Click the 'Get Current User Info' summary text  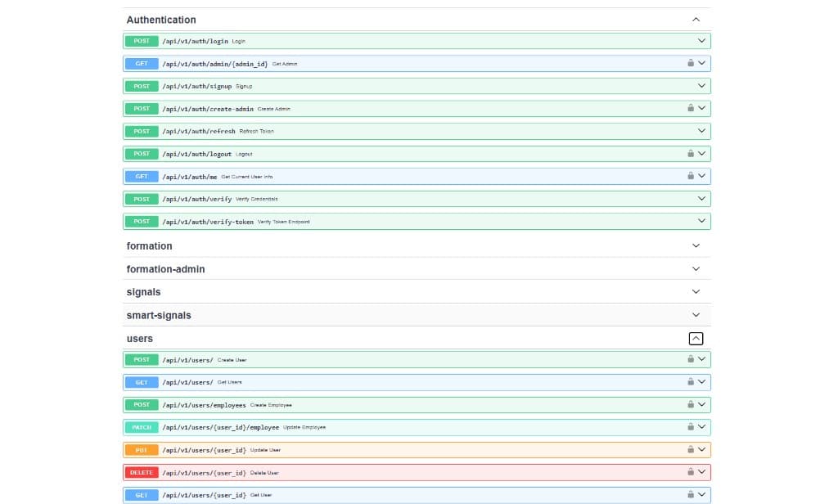247,177
